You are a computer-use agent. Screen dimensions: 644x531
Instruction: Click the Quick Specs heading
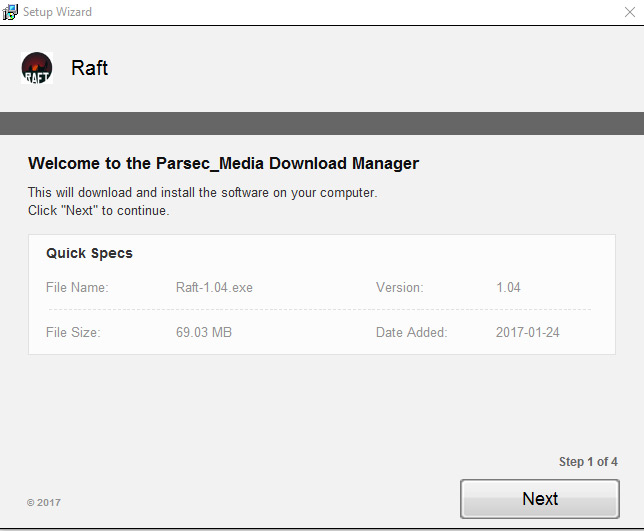(x=90, y=253)
